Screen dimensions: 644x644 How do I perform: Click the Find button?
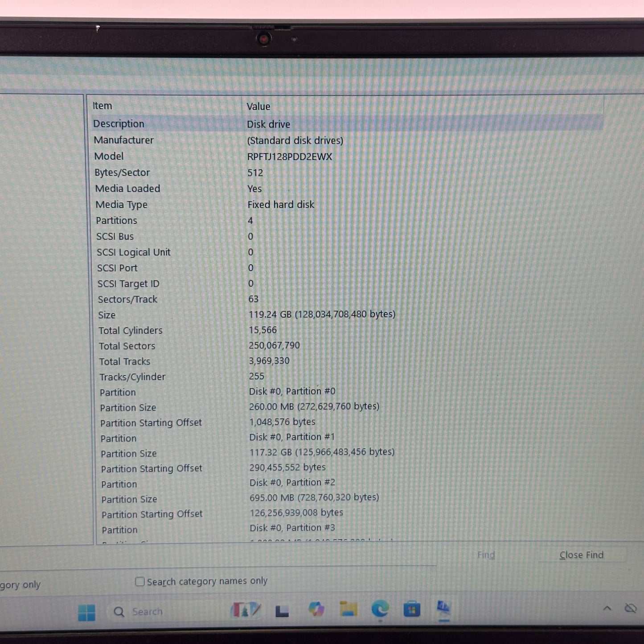point(486,555)
